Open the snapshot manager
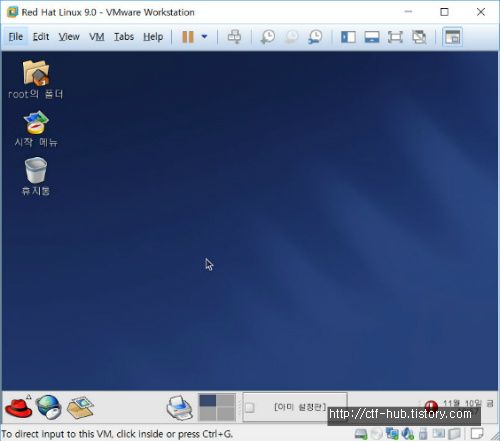 [x=315, y=37]
